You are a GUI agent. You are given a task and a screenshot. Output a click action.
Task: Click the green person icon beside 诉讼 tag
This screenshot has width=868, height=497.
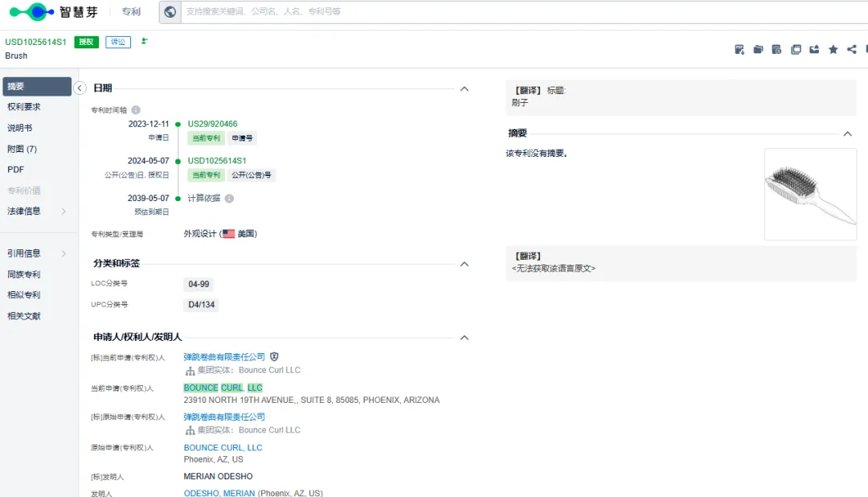(144, 41)
